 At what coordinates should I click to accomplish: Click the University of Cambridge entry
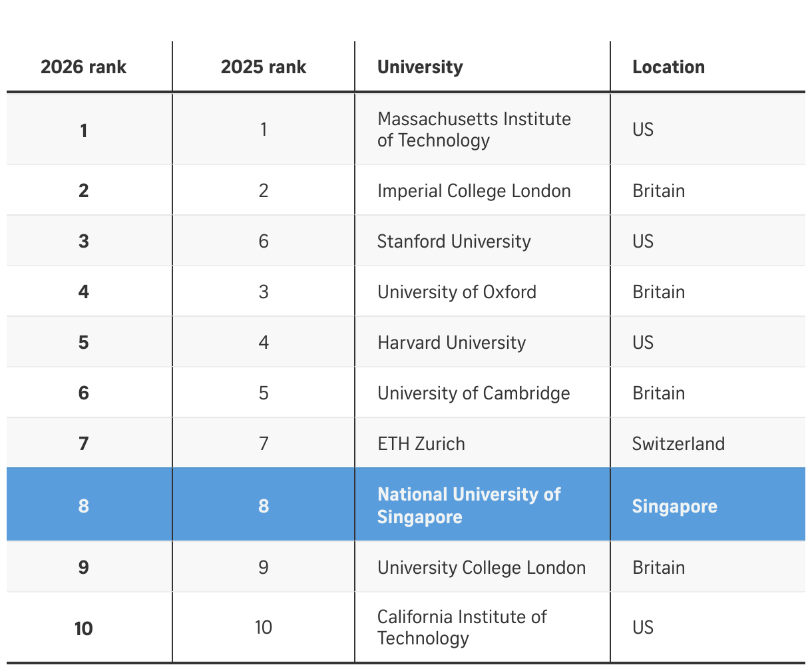[473, 393]
